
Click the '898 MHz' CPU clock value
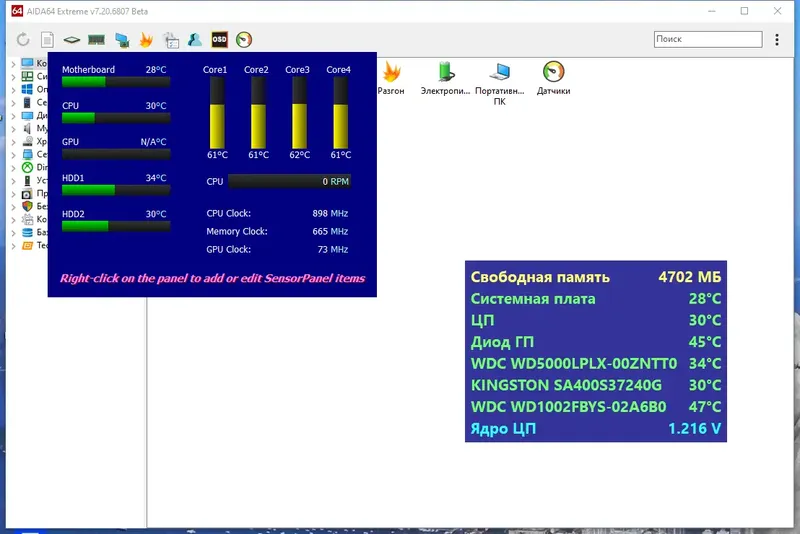click(x=330, y=213)
